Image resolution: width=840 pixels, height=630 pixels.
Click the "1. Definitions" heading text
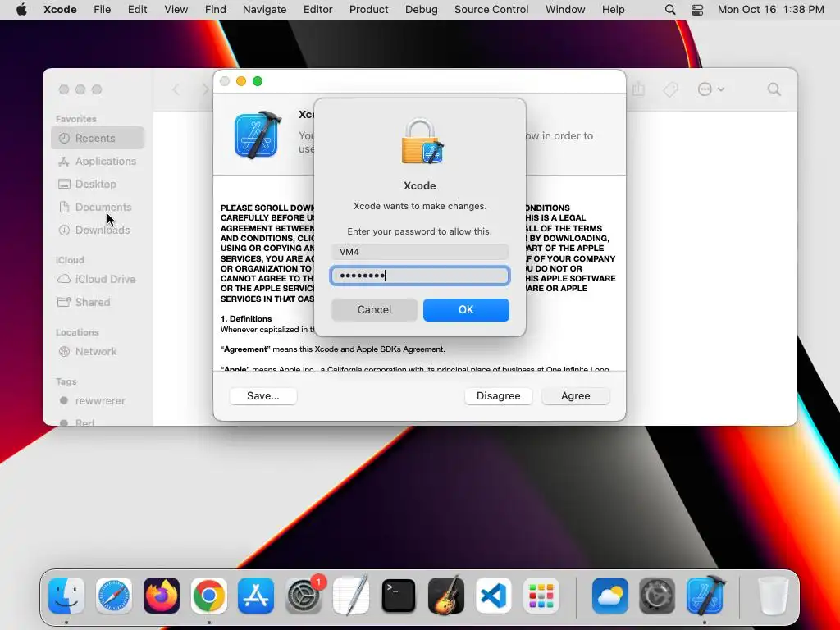246,319
